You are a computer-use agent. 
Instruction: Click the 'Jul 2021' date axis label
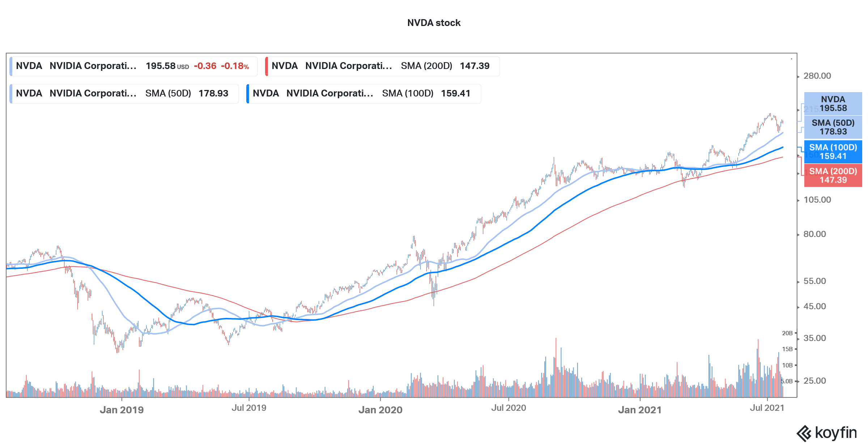[x=767, y=408]
